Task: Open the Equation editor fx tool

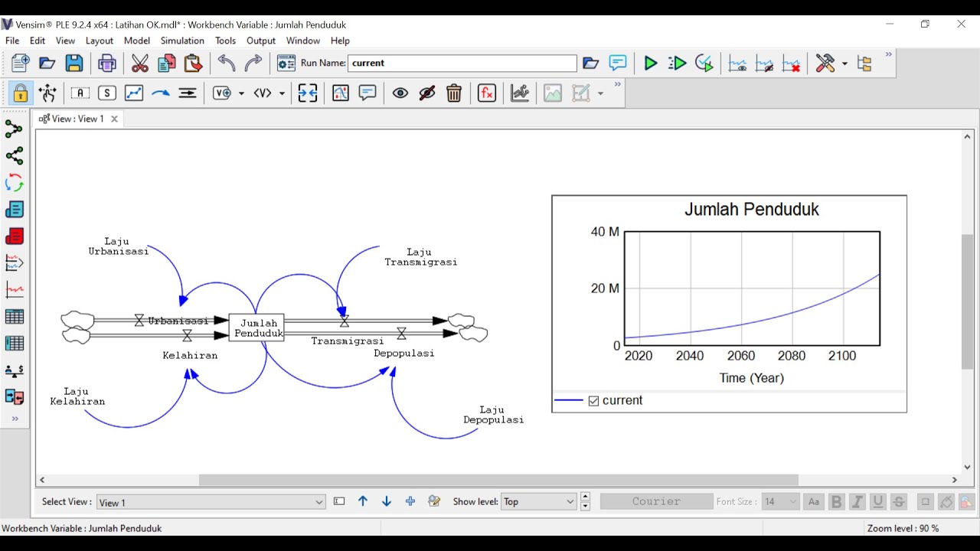Action: coord(487,93)
